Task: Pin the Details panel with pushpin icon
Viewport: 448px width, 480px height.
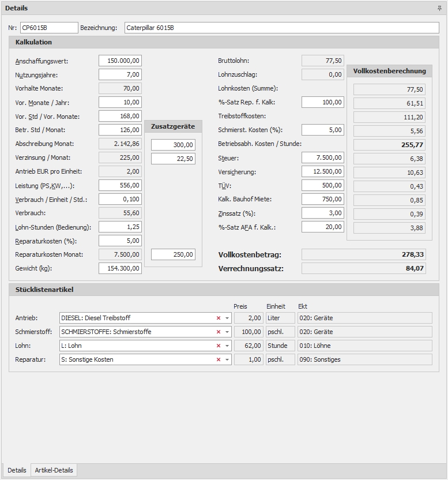Action: [x=439, y=8]
